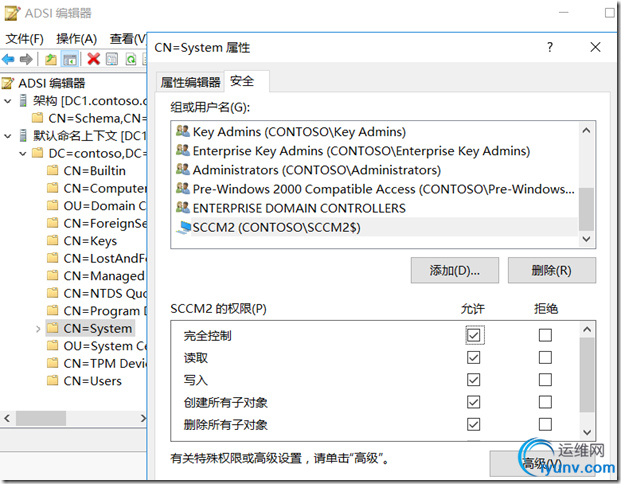Click the Add (添加) button
Image resolution: width=621 pixels, height=484 pixels.
[454, 271]
